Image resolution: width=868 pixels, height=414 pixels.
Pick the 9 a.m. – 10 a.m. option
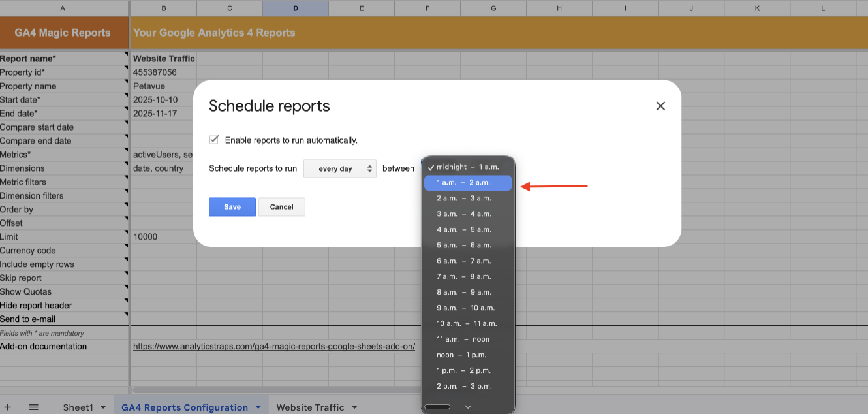(x=468, y=308)
